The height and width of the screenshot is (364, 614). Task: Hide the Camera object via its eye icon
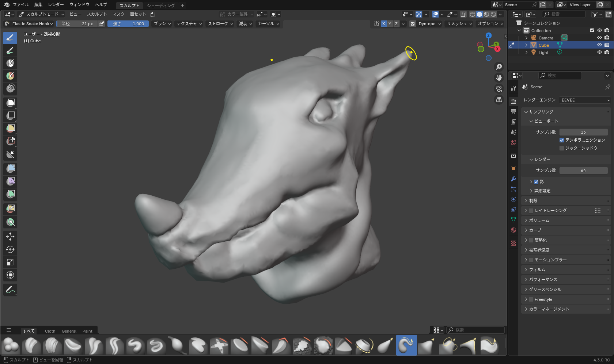(x=599, y=38)
